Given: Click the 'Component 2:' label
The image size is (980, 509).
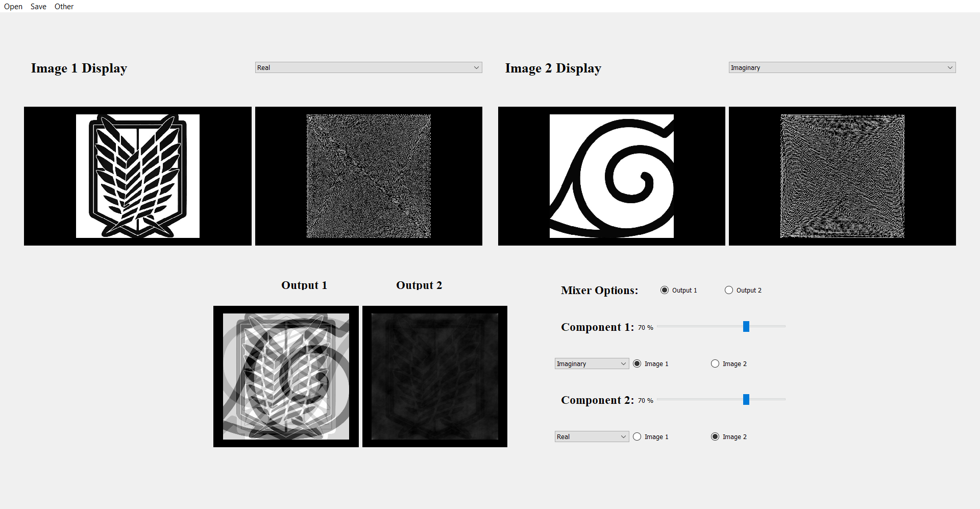Looking at the screenshot, I should point(598,400).
